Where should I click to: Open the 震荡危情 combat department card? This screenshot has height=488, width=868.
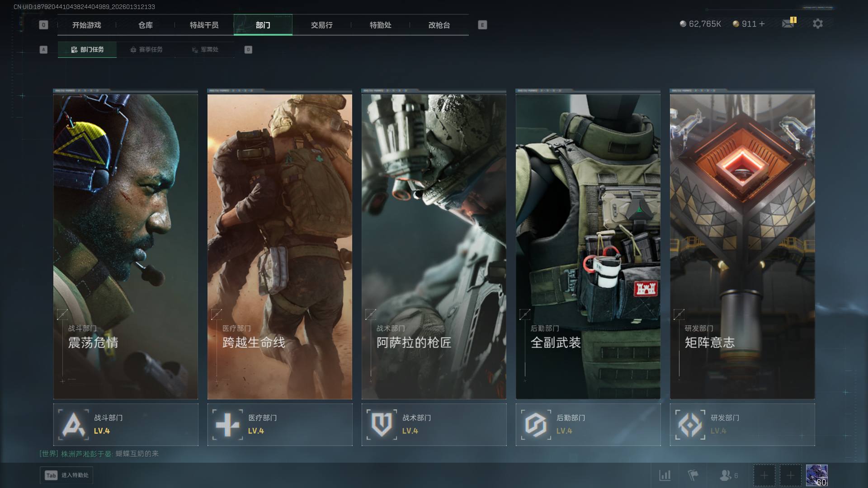coord(126,246)
